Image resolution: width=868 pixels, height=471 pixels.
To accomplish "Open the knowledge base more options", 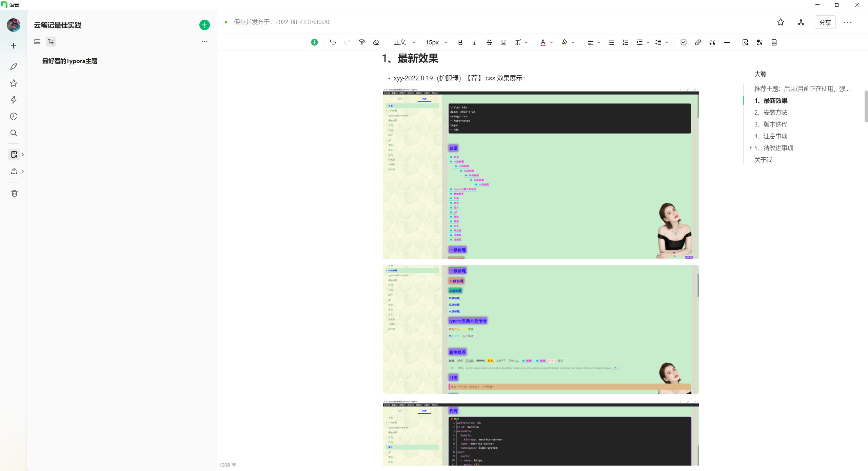I will pos(204,41).
